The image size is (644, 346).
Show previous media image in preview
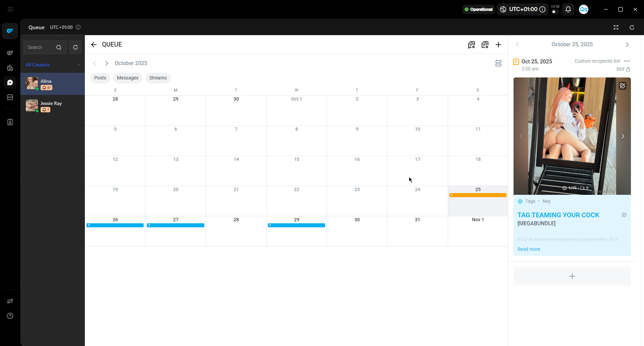point(522,136)
